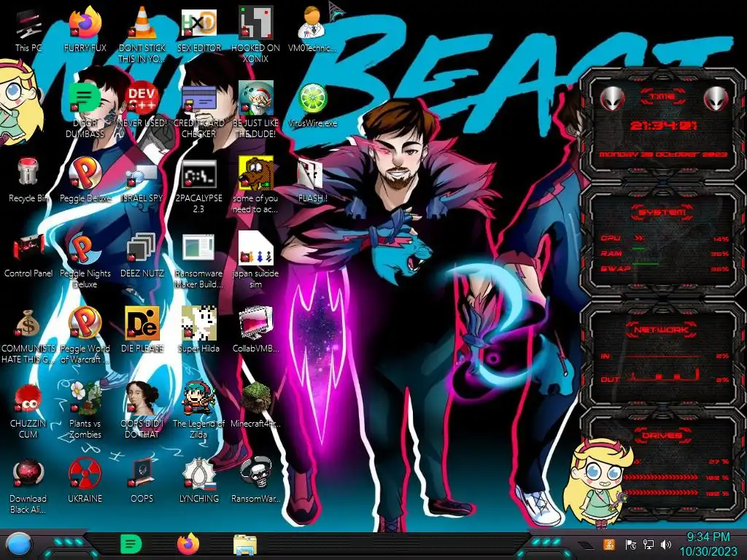
Task: Open the Action Center flag icon
Action: (x=630, y=544)
